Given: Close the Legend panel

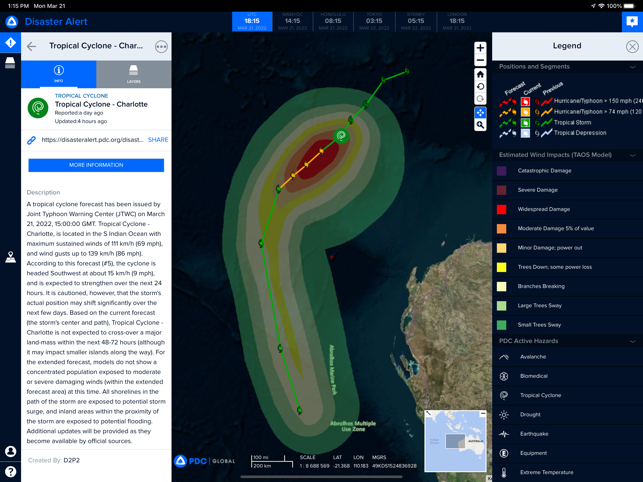Looking at the screenshot, I should point(632,46).
